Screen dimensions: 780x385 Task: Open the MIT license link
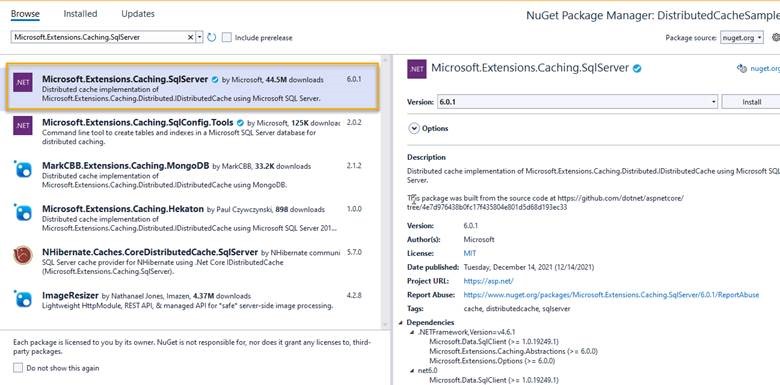tap(470, 253)
